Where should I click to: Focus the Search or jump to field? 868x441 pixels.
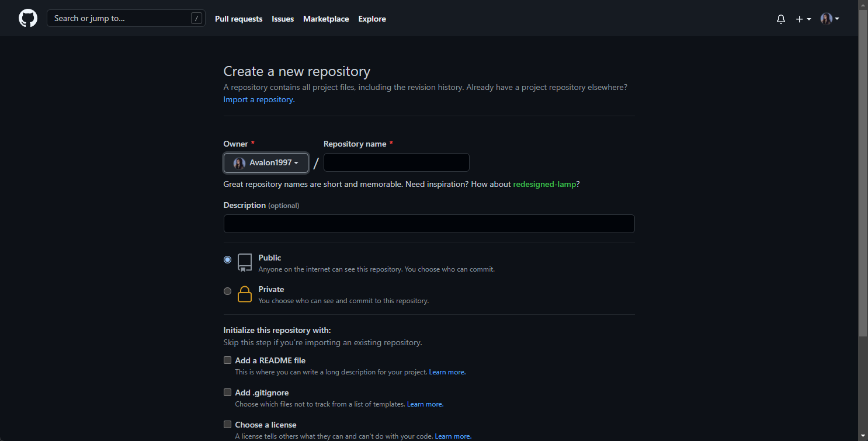[x=126, y=18]
